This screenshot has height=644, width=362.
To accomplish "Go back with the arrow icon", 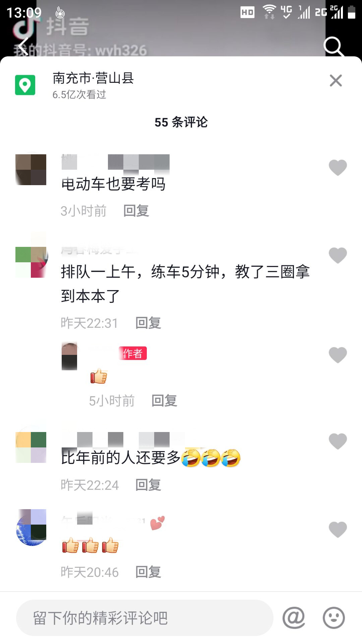I will pyautogui.click(x=23, y=46).
